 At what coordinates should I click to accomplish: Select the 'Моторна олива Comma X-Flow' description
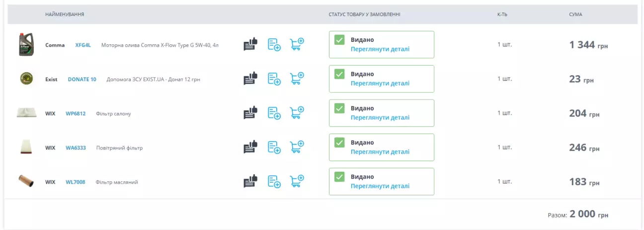tap(160, 45)
